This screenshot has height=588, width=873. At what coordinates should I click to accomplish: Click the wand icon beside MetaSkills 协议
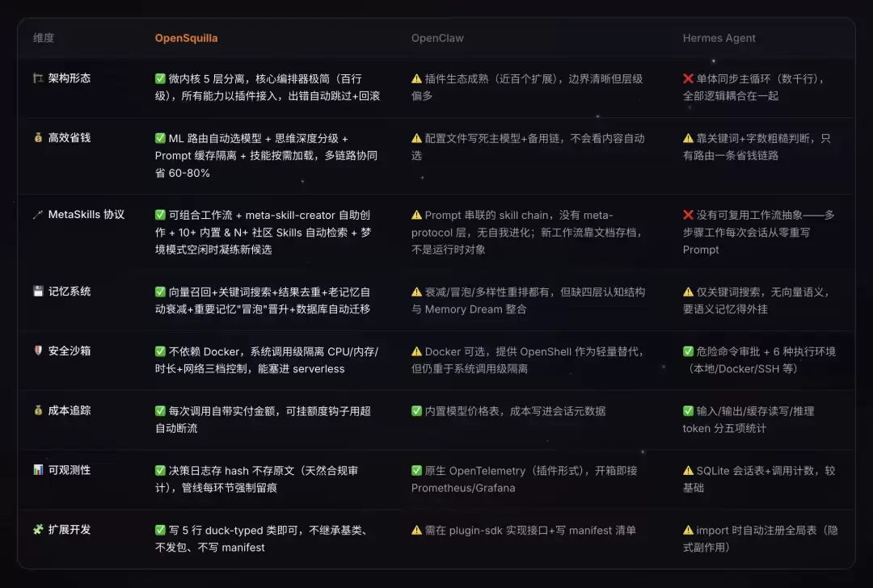(x=38, y=215)
